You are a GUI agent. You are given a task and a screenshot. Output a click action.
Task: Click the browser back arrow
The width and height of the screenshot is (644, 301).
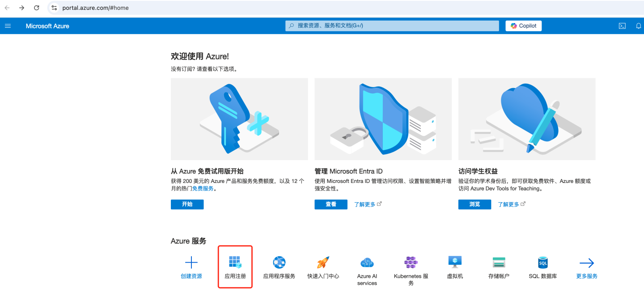coord(7,8)
